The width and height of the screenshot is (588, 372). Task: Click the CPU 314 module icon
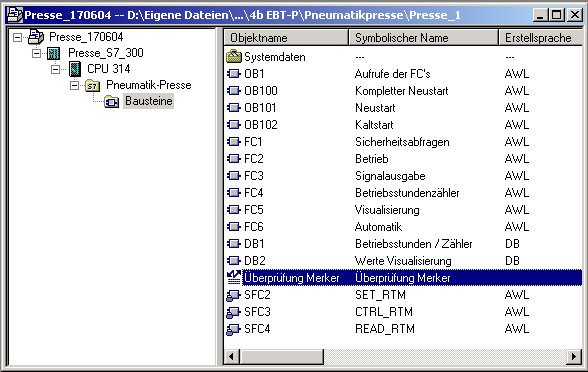pyautogui.click(x=75, y=69)
